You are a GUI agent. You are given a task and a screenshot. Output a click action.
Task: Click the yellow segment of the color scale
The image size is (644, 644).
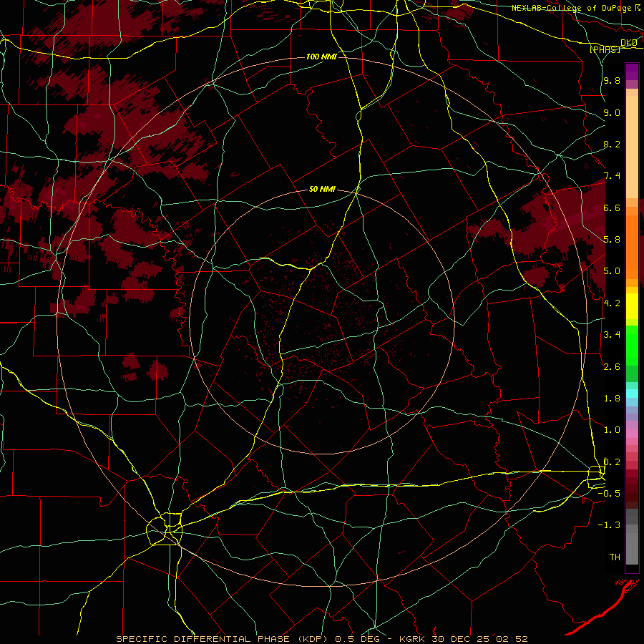[x=632, y=306]
